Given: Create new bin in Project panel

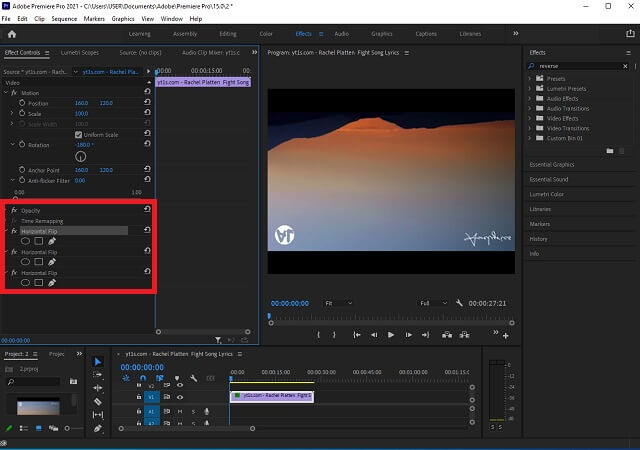Looking at the screenshot, I should [x=73, y=381].
